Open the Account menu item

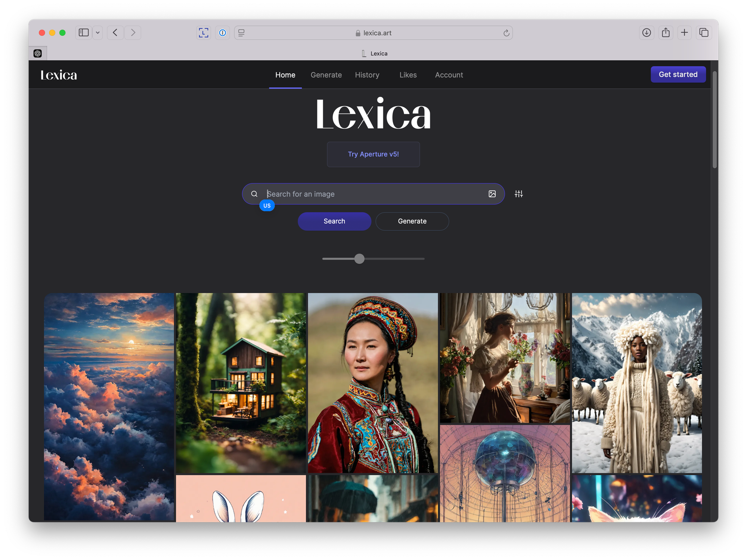(x=449, y=75)
